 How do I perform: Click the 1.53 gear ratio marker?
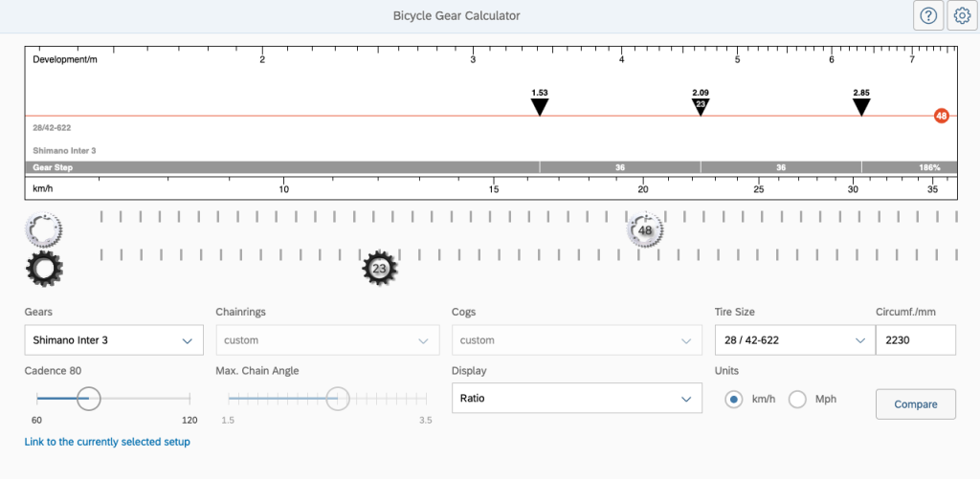coord(540,106)
